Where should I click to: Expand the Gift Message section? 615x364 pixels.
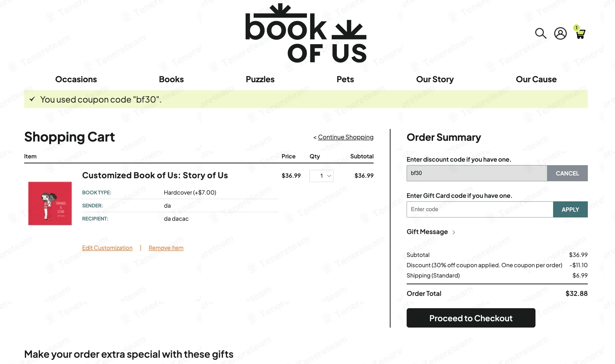coord(431,232)
